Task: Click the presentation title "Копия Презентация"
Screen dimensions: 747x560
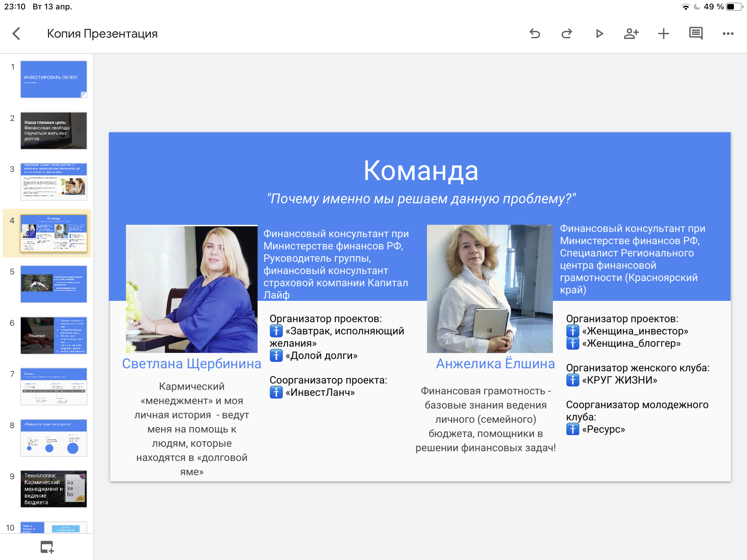Action: [102, 34]
